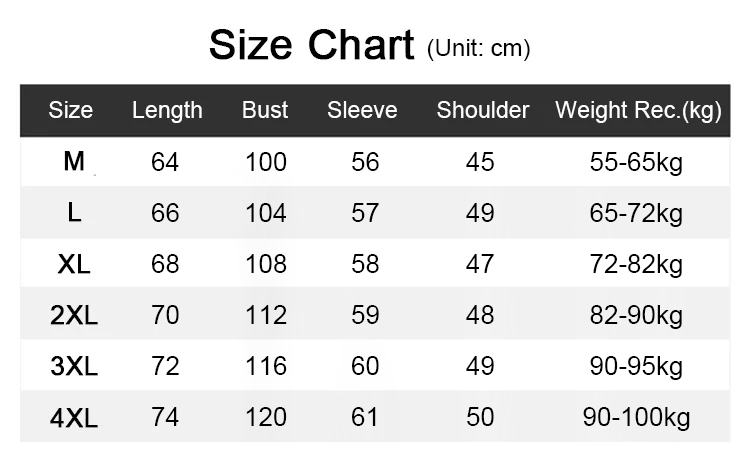The width and height of the screenshot is (750, 458).
Task: Select sleeve value 59 in 2XL row
Action: point(366,315)
